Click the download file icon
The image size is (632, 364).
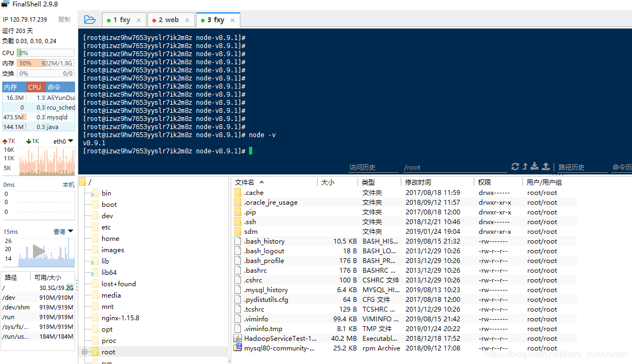click(534, 166)
